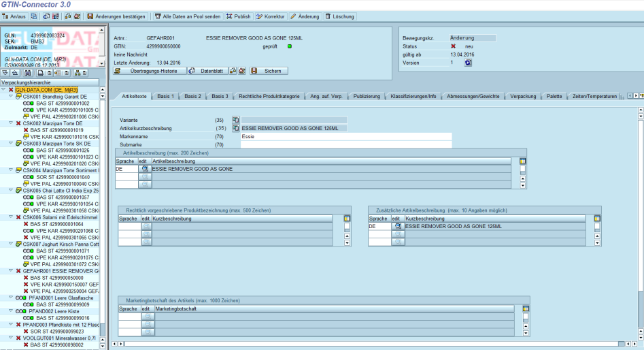Collapse the GLN-DATA.COM root node
The height and width of the screenshot is (350, 644).
pos(3,89)
